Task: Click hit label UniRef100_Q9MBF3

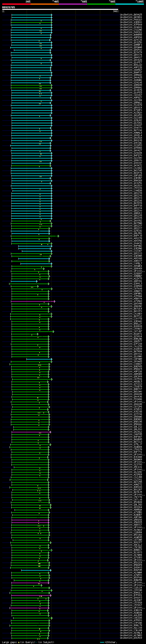Action: coord(131,45)
